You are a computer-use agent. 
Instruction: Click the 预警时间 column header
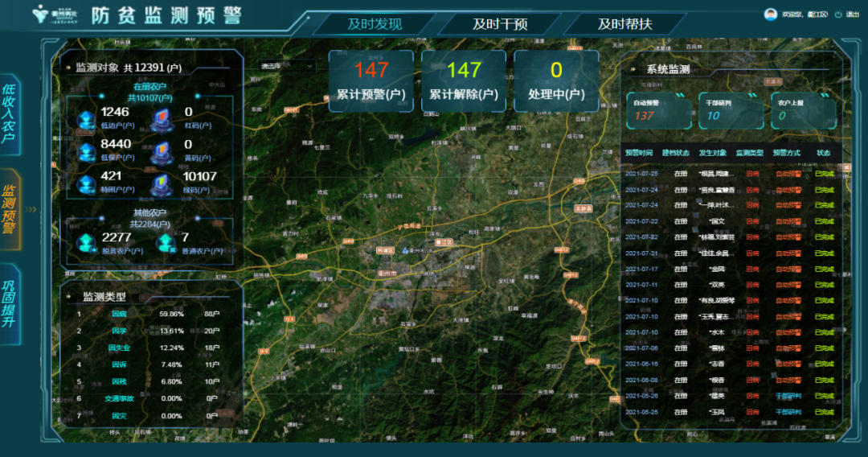[x=639, y=153]
